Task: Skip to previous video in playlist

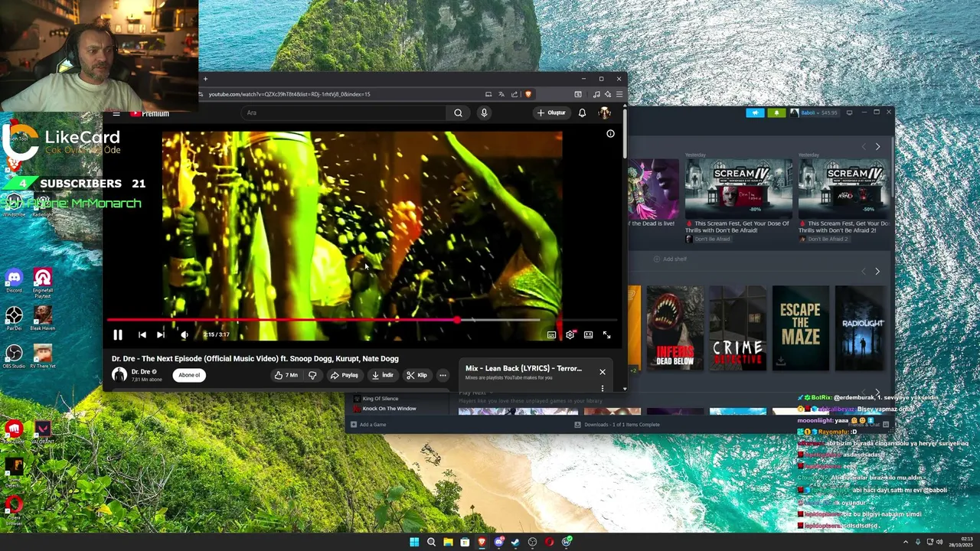Action: pos(142,334)
